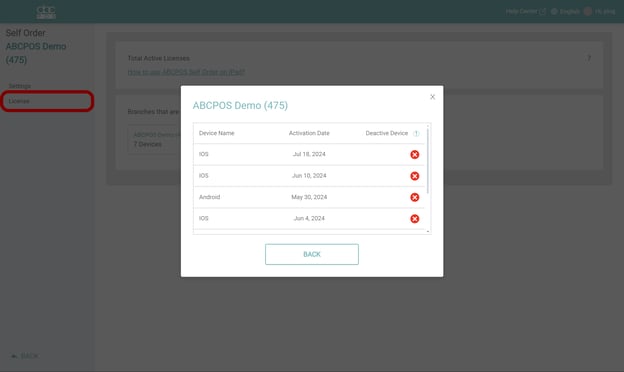Deactivate the Android device activated May 30, 2024
624x372 pixels.
coord(414,197)
